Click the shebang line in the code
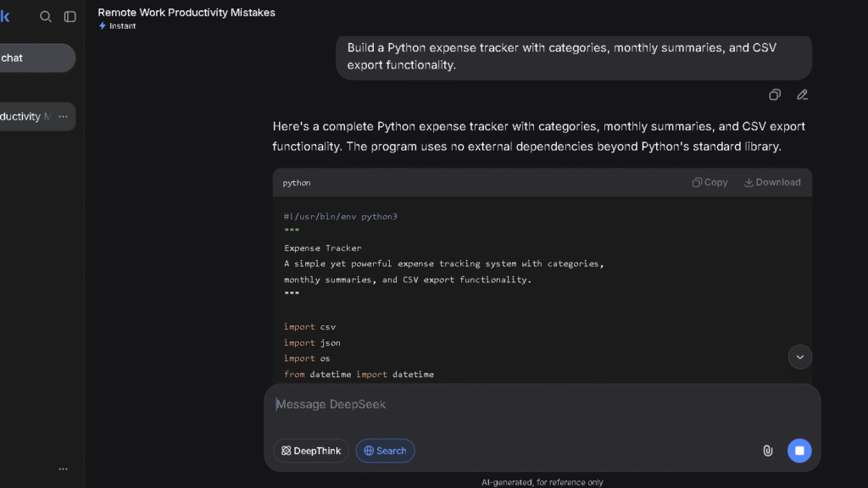The image size is (868, 488). point(341,216)
